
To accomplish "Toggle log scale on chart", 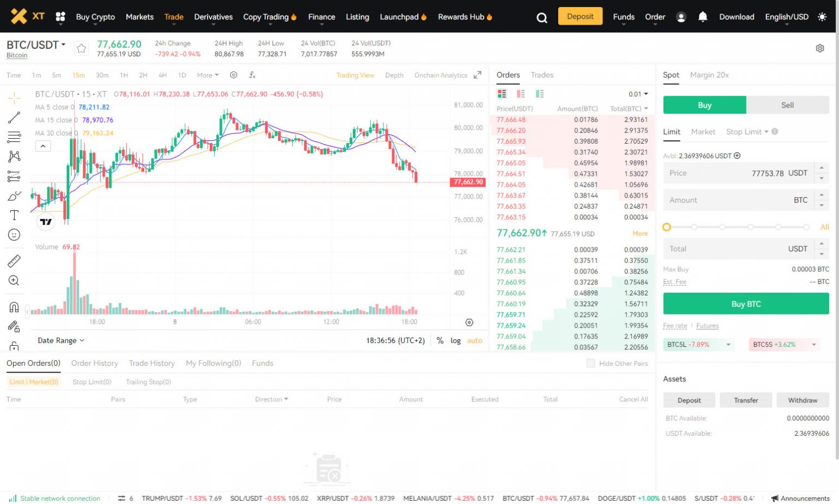I will click(x=456, y=340).
